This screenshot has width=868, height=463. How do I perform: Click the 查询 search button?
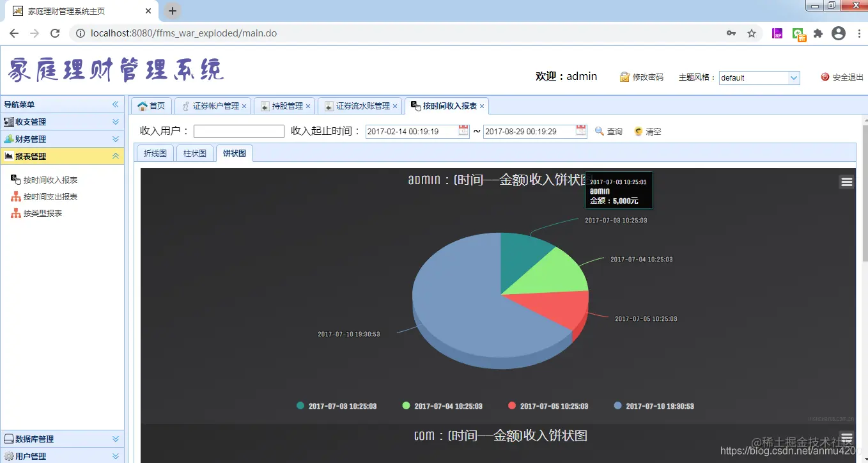tap(608, 131)
